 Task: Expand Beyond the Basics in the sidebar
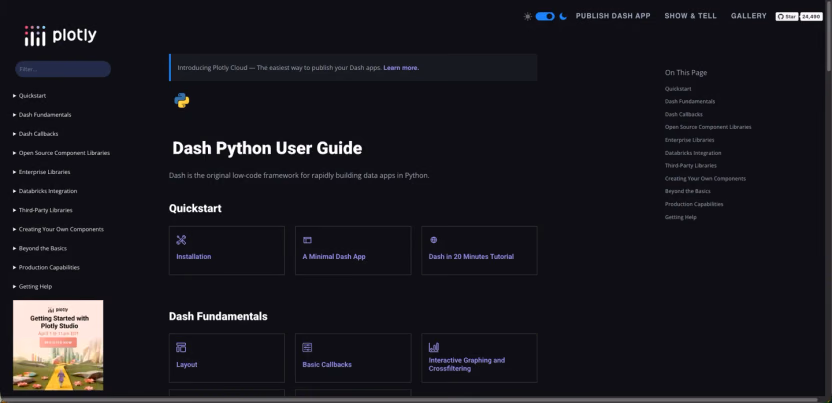[x=40, y=249]
